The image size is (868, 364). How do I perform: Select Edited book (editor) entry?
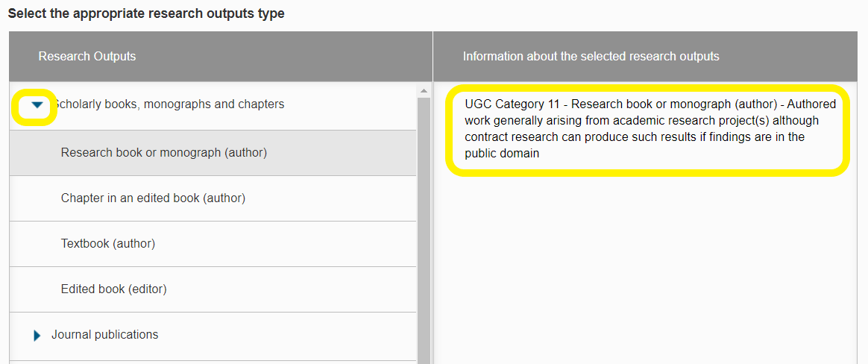[213, 289]
